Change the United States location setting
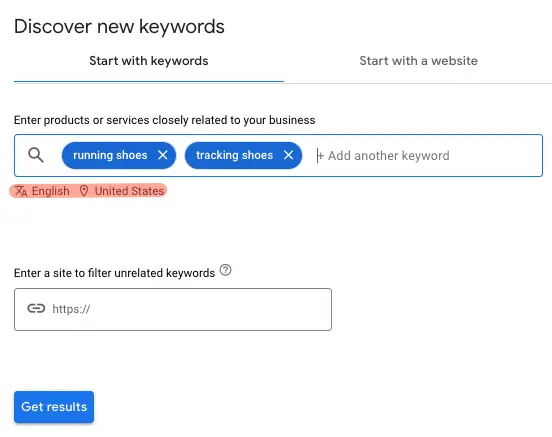The height and width of the screenshot is (437, 552). point(129,191)
